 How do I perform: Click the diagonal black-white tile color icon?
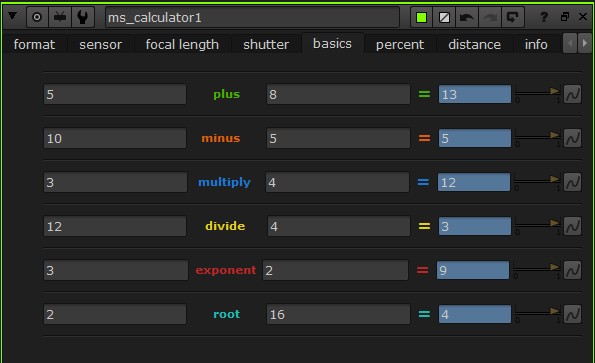click(444, 17)
